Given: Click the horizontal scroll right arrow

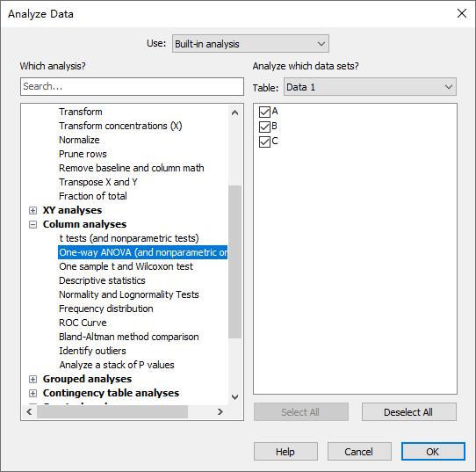Looking at the screenshot, I should tap(220, 412).
